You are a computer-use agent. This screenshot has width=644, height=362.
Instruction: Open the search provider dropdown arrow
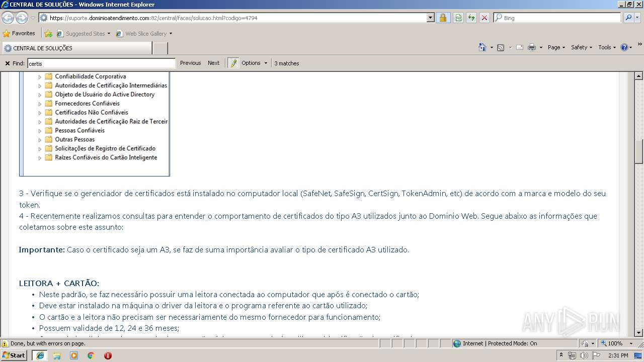(638, 18)
